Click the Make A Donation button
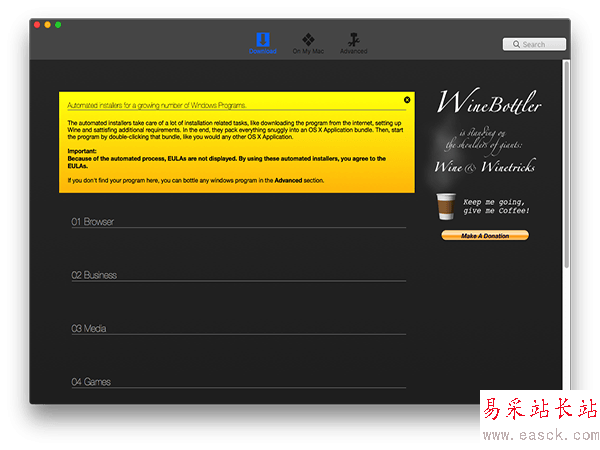 (485, 235)
